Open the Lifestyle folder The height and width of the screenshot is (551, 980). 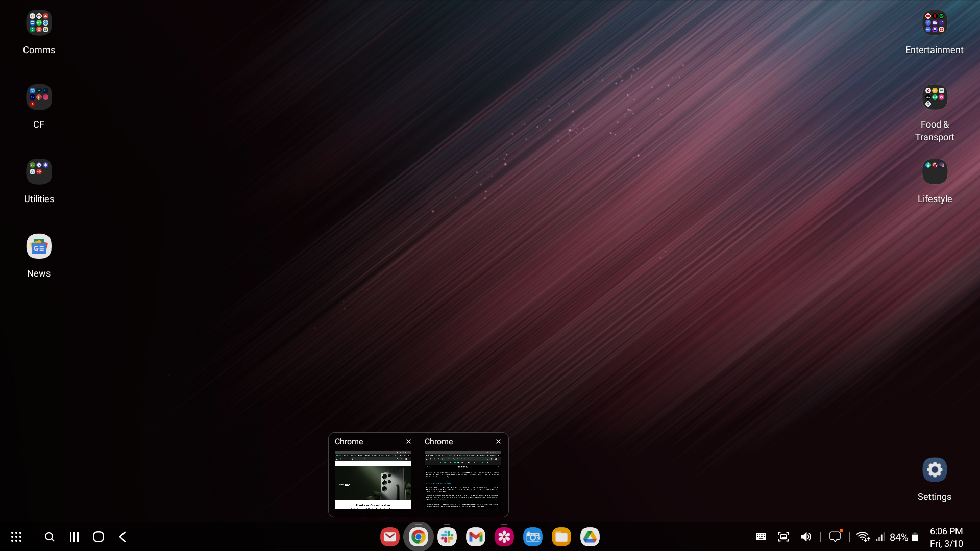(x=935, y=172)
